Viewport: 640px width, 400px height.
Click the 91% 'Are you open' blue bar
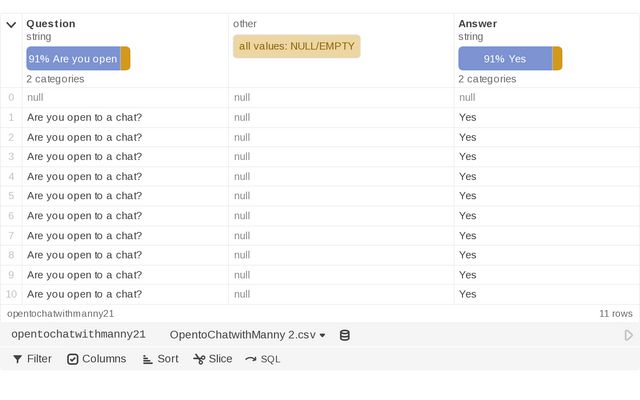pyautogui.click(x=73, y=59)
